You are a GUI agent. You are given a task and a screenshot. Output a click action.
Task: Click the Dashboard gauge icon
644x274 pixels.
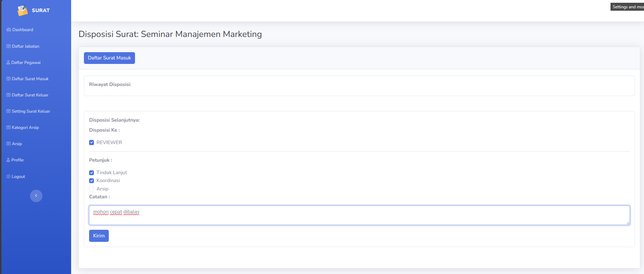(x=9, y=30)
